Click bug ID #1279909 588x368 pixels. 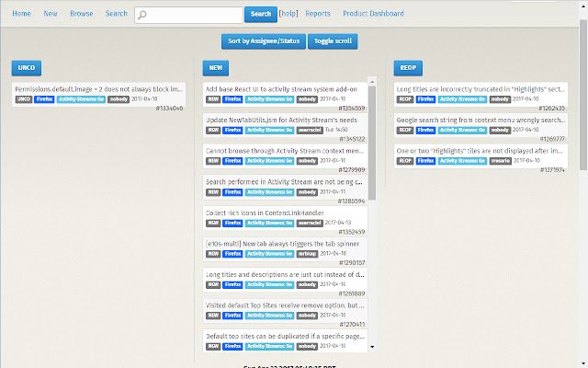coord(351,169)
